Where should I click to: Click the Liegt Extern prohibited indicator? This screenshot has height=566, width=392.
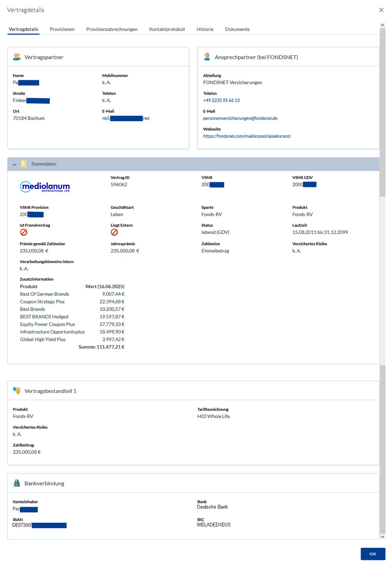pyautogui.click(x=114, y=232)
